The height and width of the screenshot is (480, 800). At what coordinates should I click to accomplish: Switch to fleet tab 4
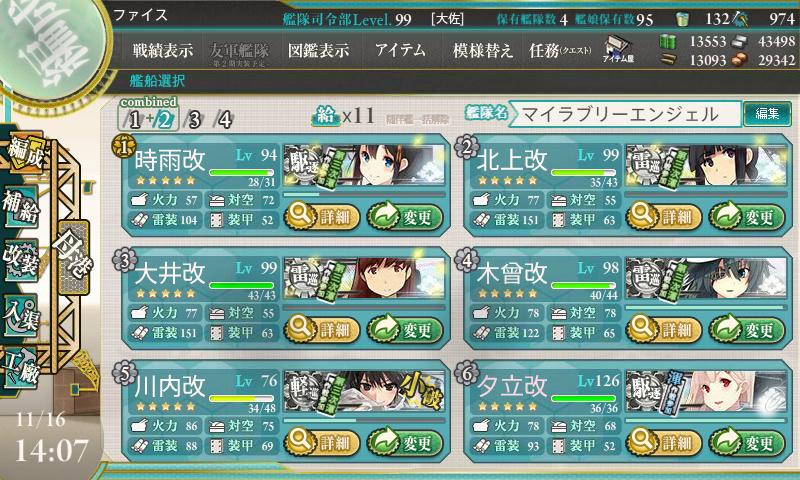[224, 120]
